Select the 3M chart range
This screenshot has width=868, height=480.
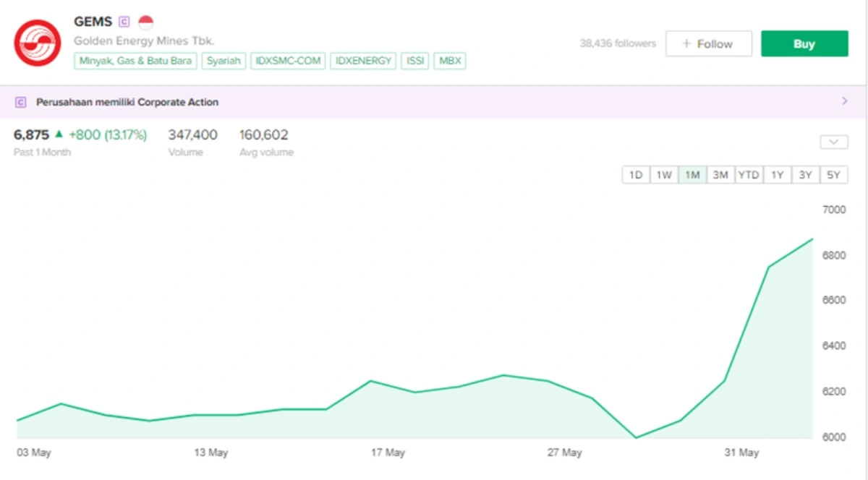coord(720,175)
